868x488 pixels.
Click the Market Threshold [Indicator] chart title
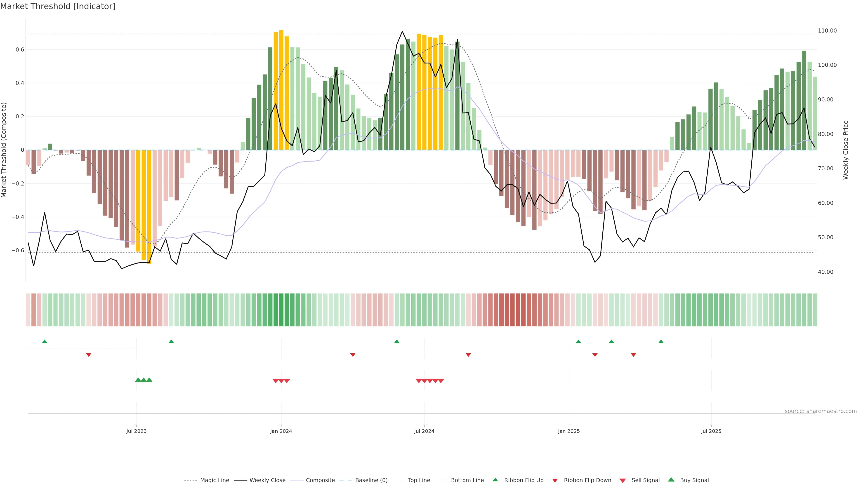pyautogui.click(x=58, y=6)
